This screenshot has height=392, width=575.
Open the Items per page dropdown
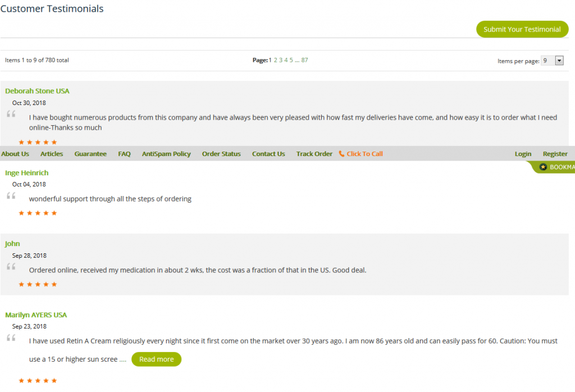click(x=552, y=61)
